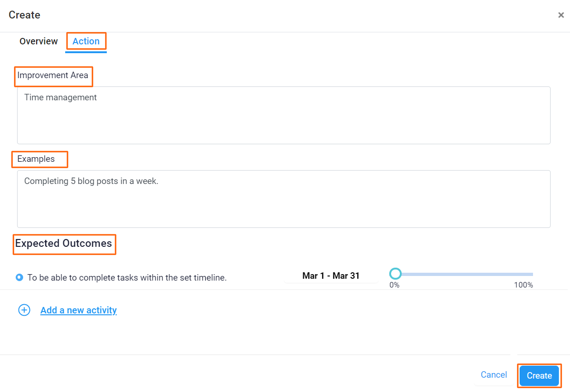
Task: Click the Create button
Action: (539, 376)
